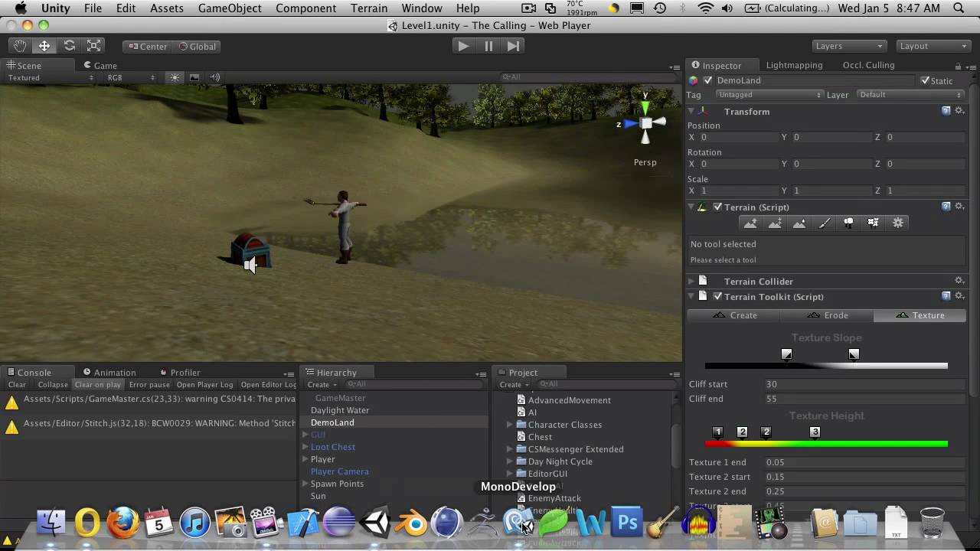Open the Terrain menu

[369, 8]
